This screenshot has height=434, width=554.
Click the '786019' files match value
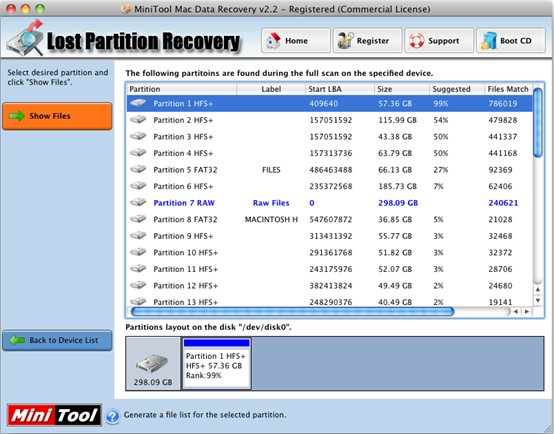[503, 104]
